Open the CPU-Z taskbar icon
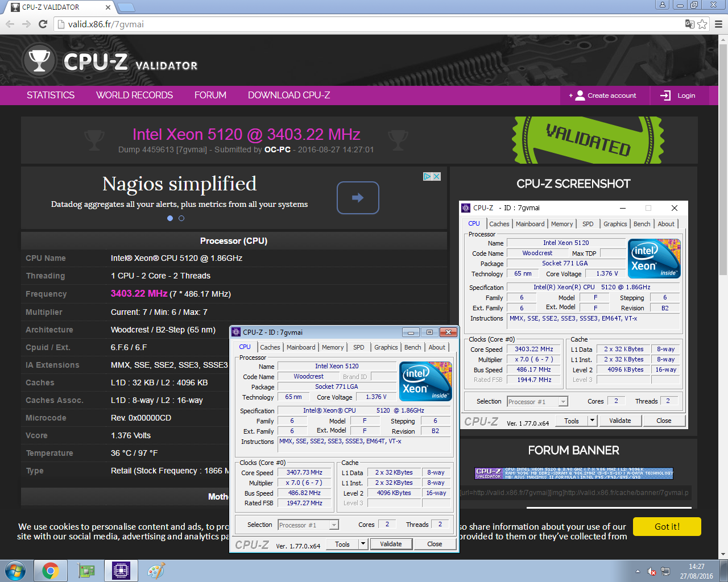Image resolution: width=728 pixels, height=582 pixels. point(121,571)
